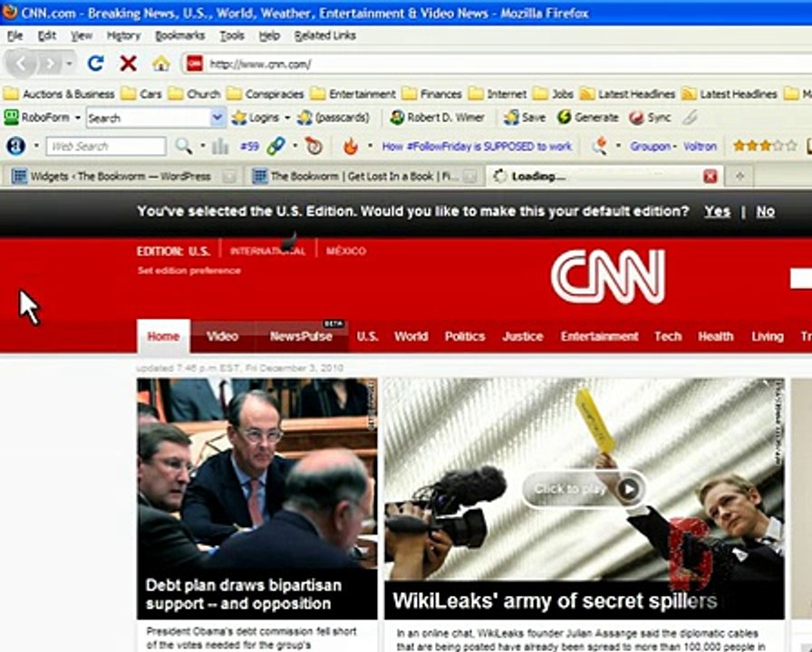Reload the page with the blue refresh icon

tap(96, 63)
